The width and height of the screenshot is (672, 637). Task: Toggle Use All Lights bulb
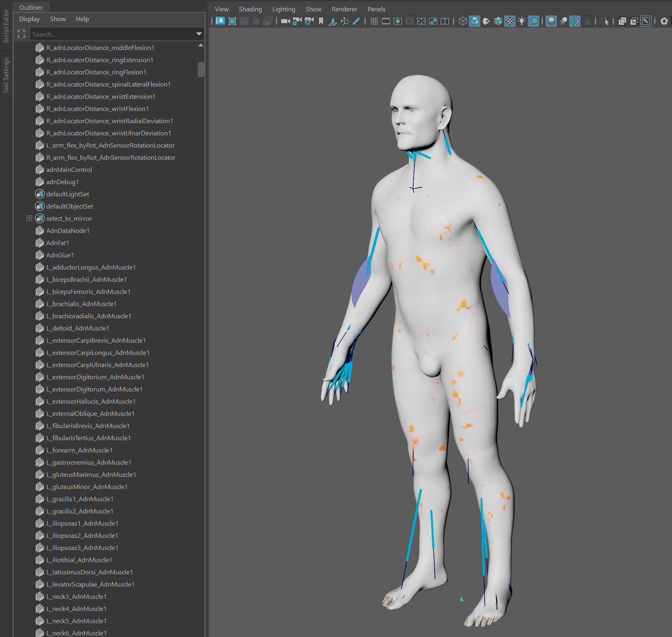522,21
